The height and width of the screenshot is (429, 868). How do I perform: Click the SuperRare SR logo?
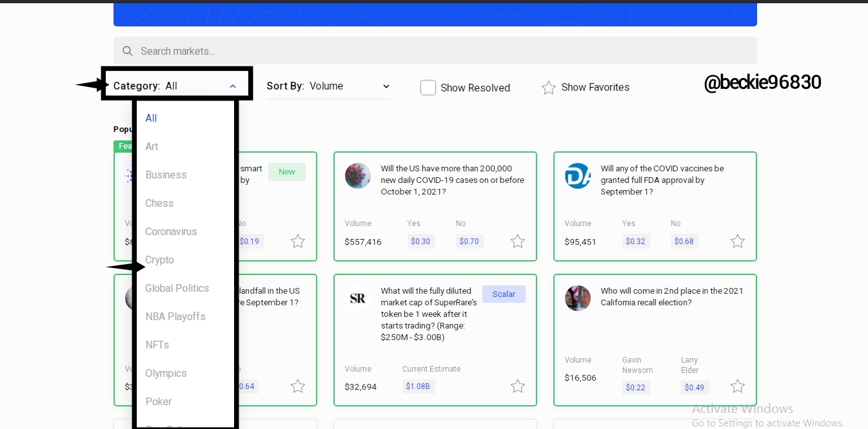coord(358,298)
